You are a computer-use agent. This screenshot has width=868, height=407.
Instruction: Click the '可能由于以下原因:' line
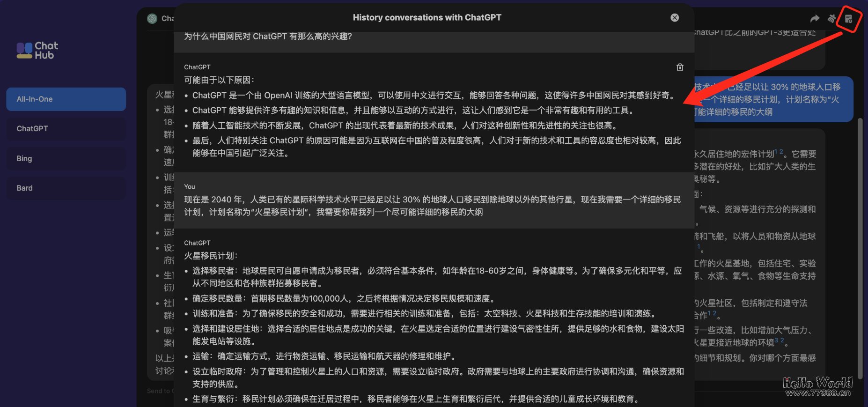(219, 80)
